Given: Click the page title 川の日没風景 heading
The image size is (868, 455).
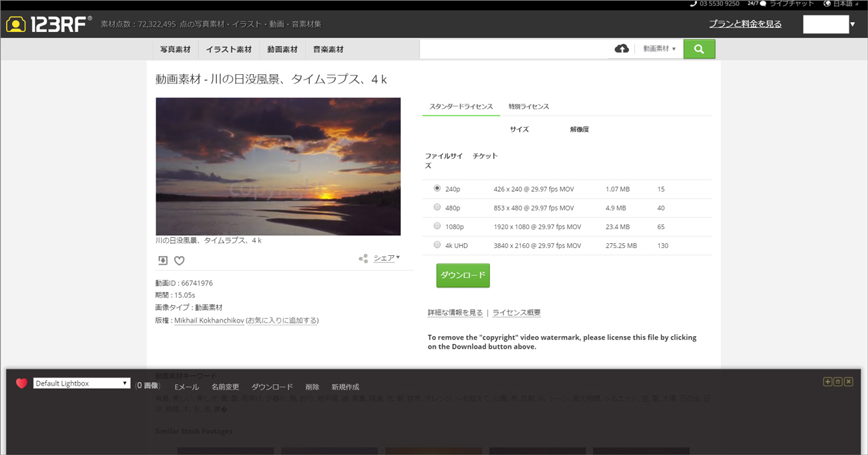Looking at the screenshot, I should point(271,79).
